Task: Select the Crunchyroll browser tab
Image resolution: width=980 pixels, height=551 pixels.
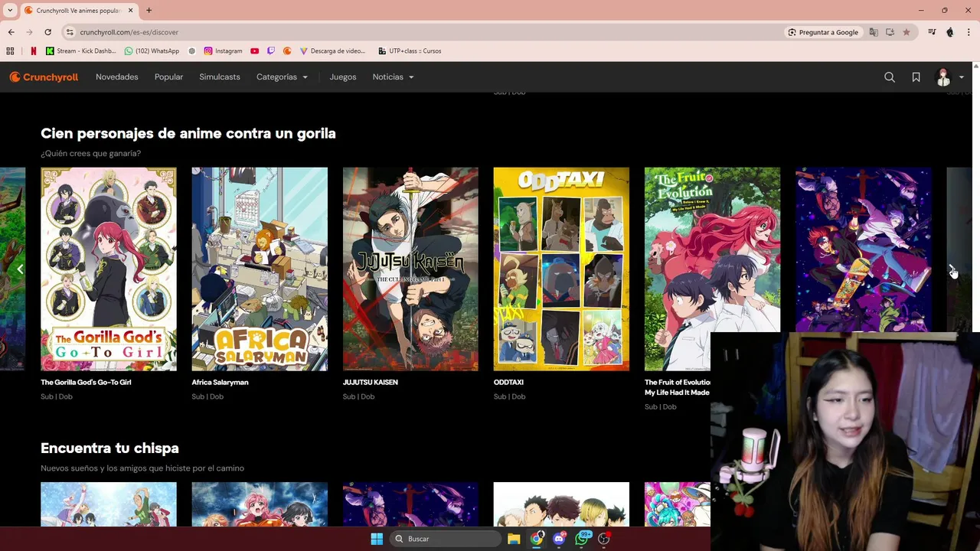Action: (x=78, y=10)
